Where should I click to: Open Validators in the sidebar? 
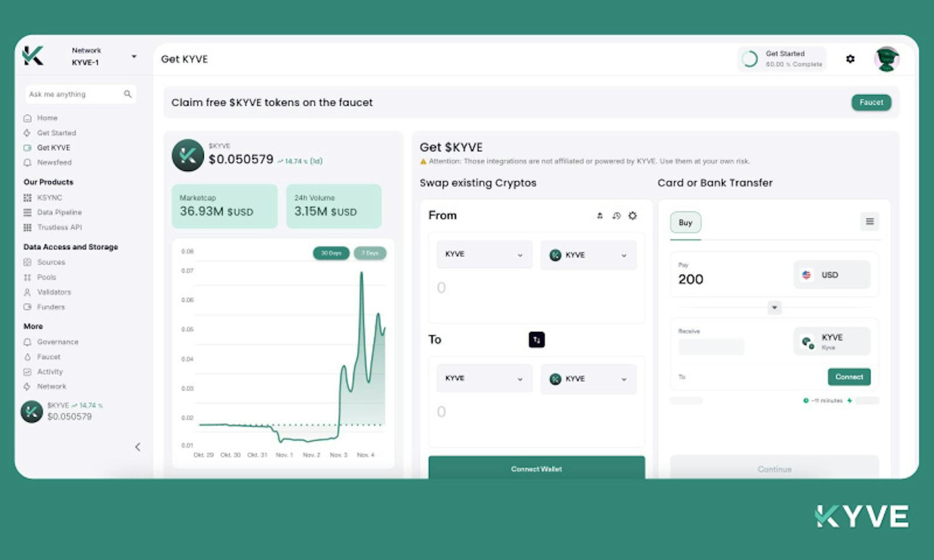(54, 292)
